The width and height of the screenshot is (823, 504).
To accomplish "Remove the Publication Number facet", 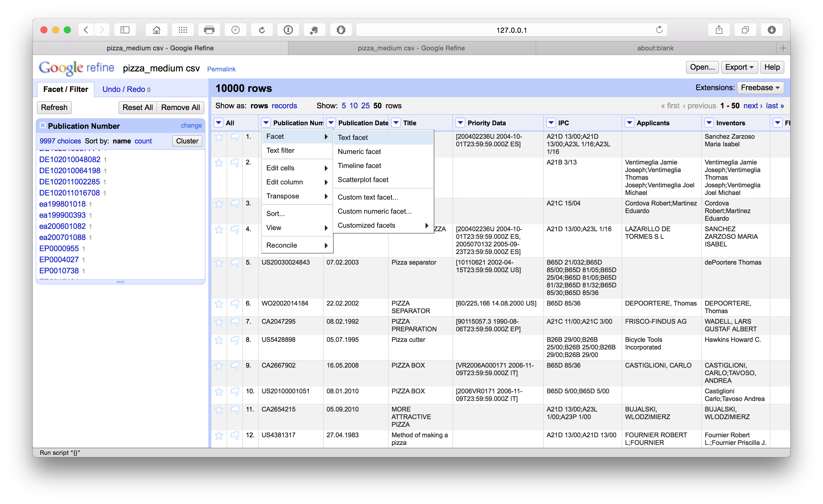I will 42,126.
